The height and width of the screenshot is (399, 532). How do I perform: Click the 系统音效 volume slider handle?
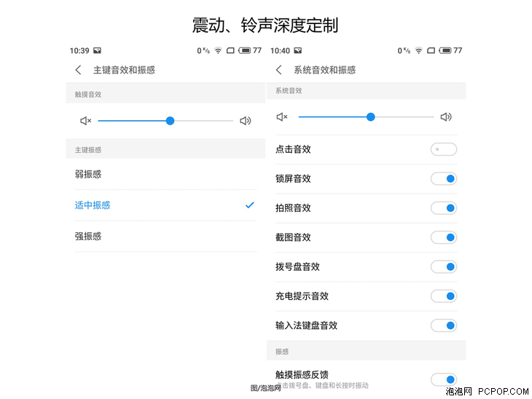(370, 117)
